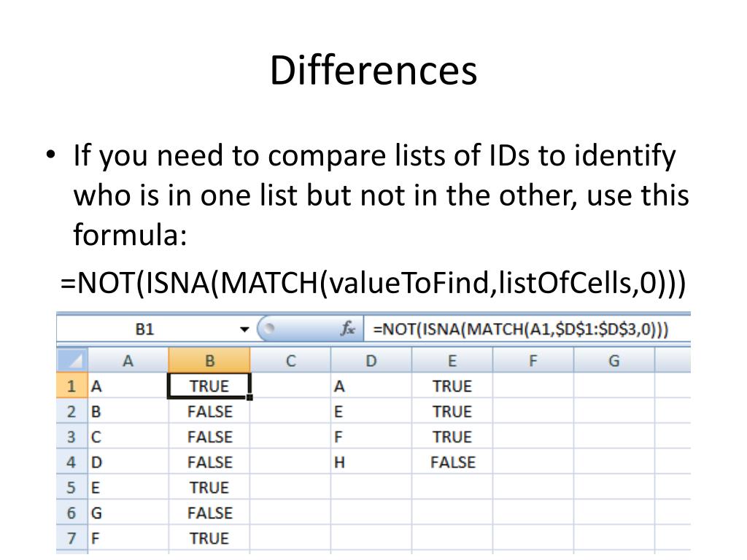This screenshot has width=747, height=560.
Task: Click cell B1 containing TRUE
Action: (x=209, y=385)
